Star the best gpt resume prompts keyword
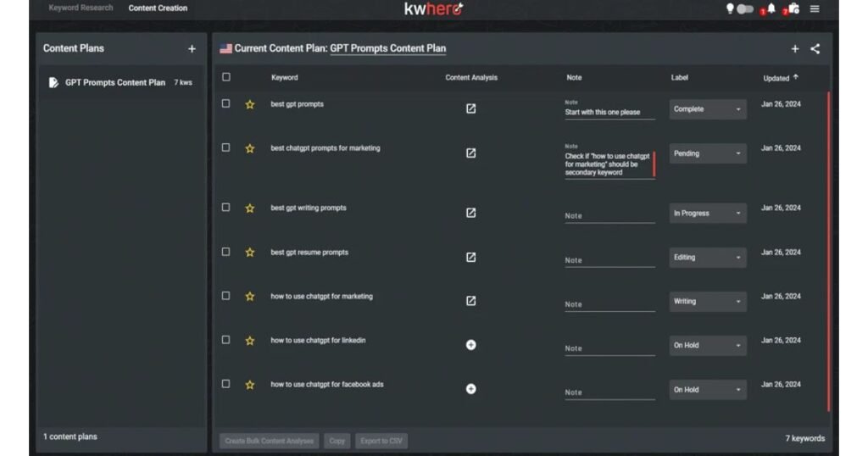Viewport: 868px width, 456px height. click(250, 253)
